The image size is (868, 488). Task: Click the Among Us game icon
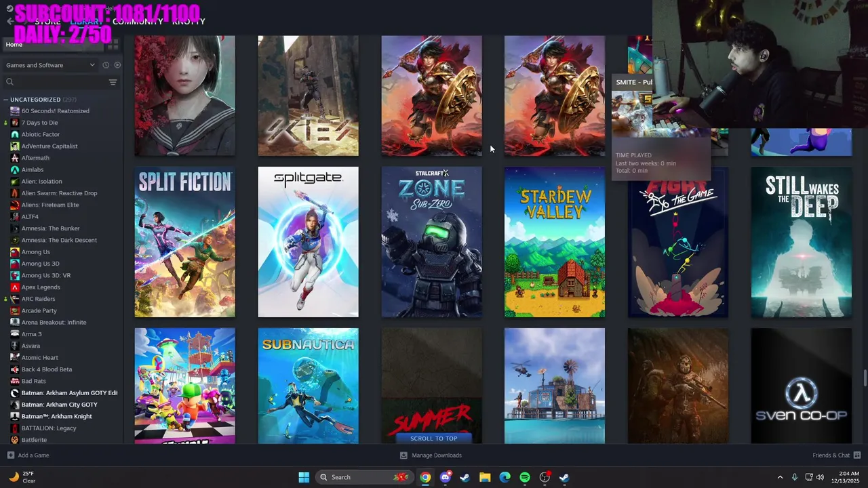click(15, 252)
